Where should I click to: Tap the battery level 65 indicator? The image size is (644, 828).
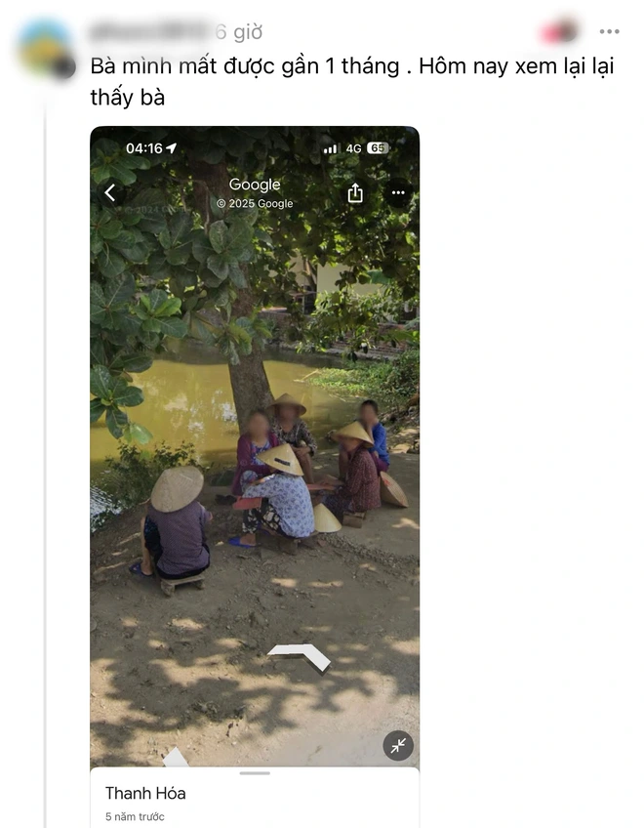pyautogui.click(x=378, y=148)
